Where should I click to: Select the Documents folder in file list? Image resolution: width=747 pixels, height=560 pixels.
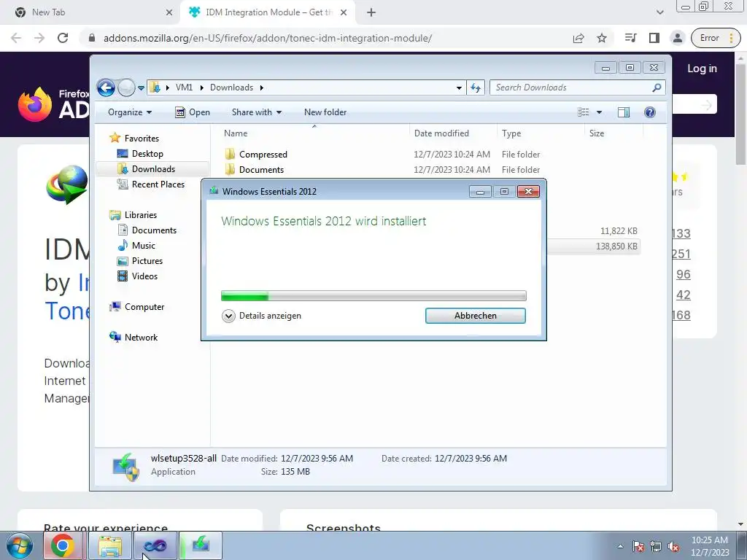pos(255,169)
